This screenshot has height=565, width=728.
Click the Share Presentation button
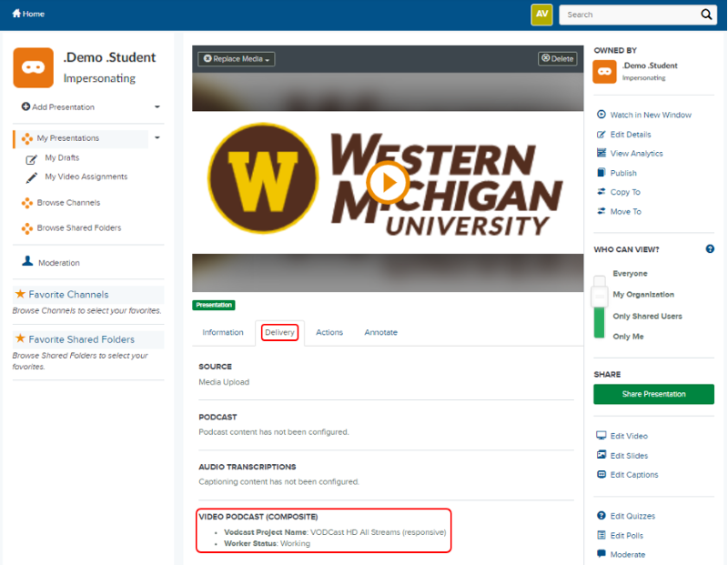point(652,394)
